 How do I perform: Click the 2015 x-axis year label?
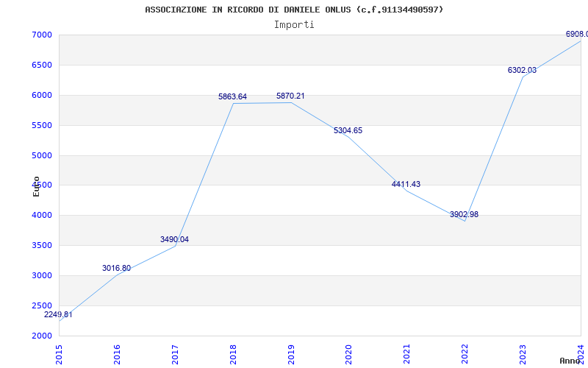(x=59, y=355)
